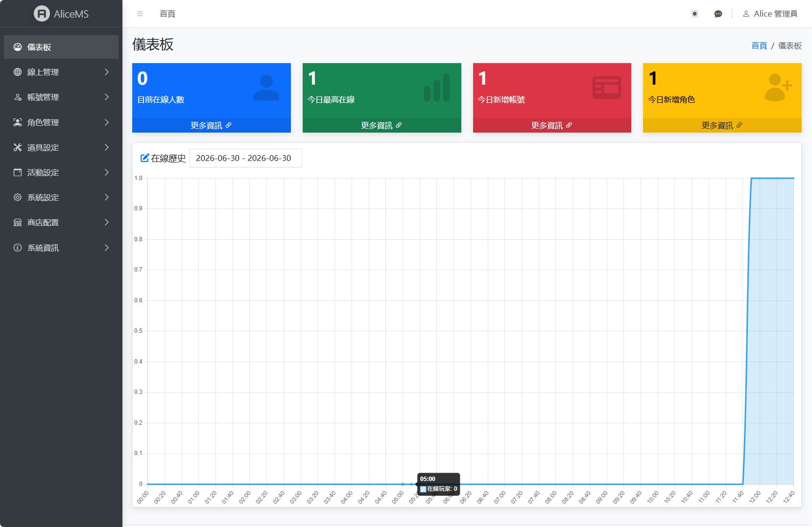Click the user-lock icon beside 帳號管理
The width and height of the screenshot is (812, 527).
[x=18, y=97]
